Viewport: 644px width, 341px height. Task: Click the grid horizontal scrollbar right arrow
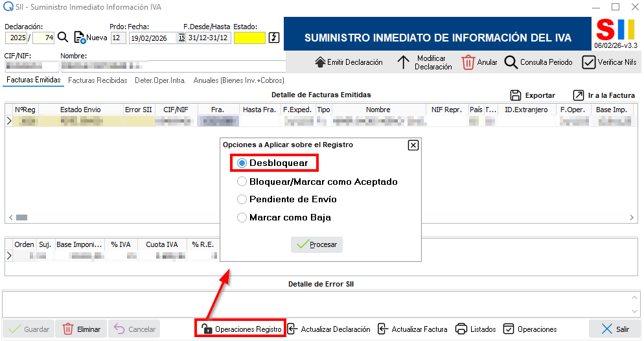pos(632,217)
